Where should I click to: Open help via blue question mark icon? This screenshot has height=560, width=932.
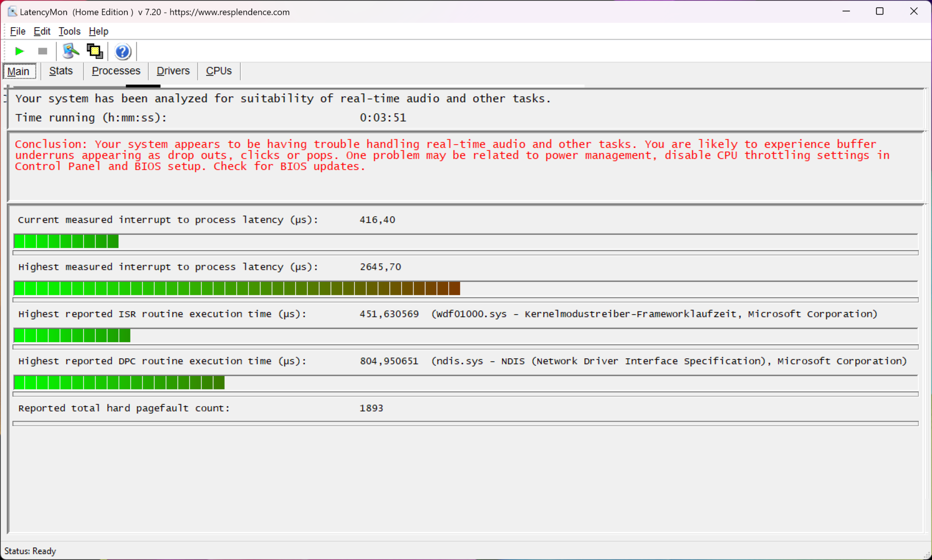click(123, 51)
